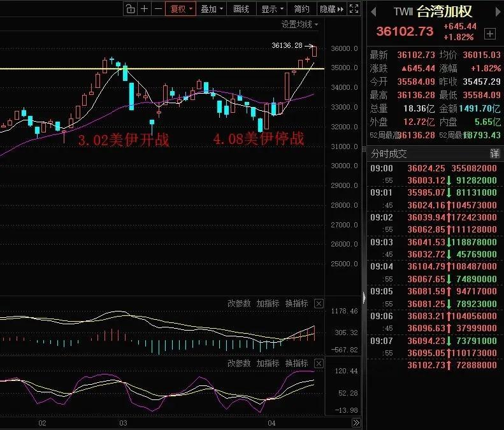This screenshot has height=430, width=504.
Task: Click the 04 month marker on time axis
Action: click(271, 423)
